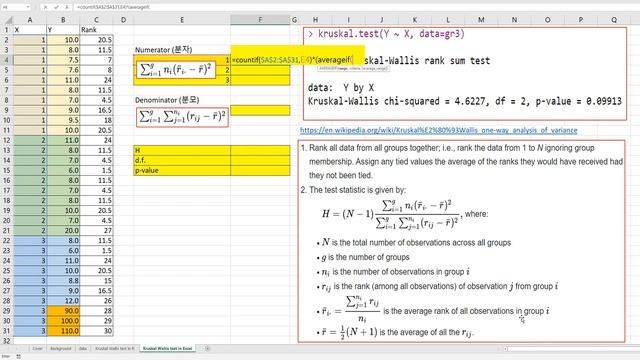Viewport: 640px width, 360px height.
Task: Click the in-cell formula being edited in F4
Action: (292, 60)
